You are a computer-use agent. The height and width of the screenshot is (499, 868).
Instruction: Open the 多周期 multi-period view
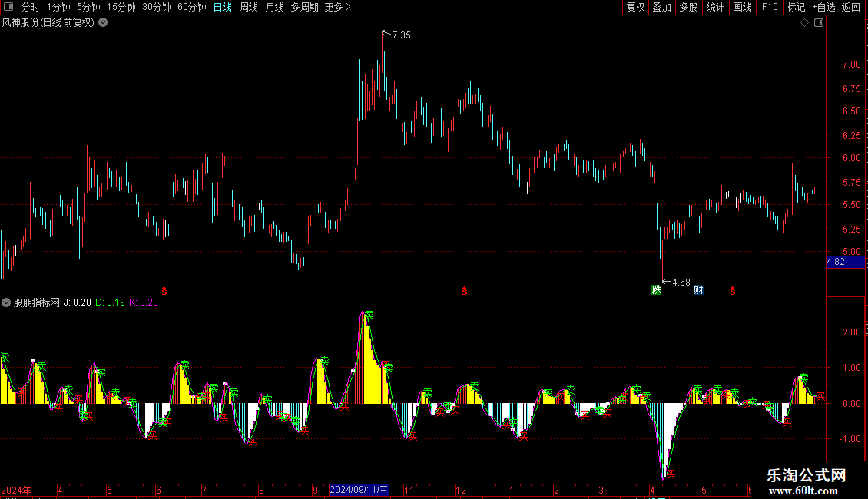(x=304, y=7)
